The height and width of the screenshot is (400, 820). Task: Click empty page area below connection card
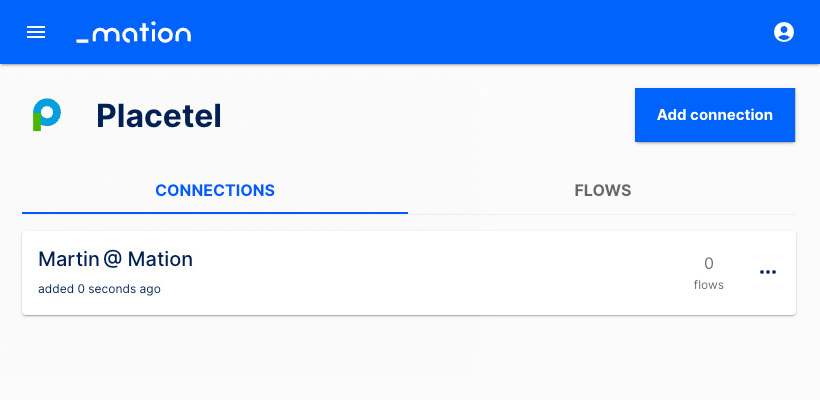coord(409,358)
